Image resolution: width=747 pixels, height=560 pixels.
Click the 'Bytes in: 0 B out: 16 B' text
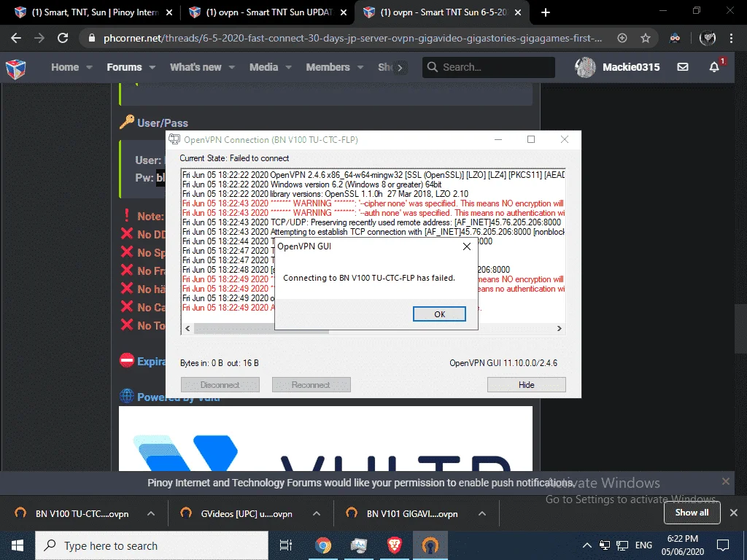point(219,363)
